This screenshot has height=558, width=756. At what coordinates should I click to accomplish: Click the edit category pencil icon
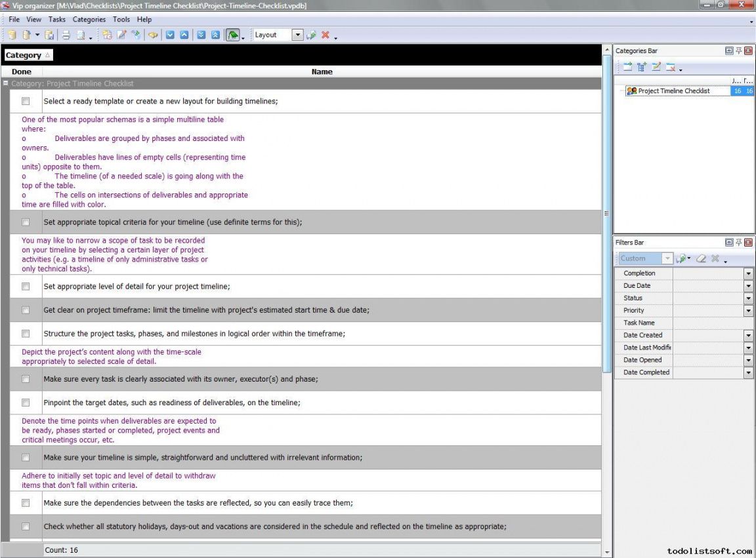[x=656, y=67]
